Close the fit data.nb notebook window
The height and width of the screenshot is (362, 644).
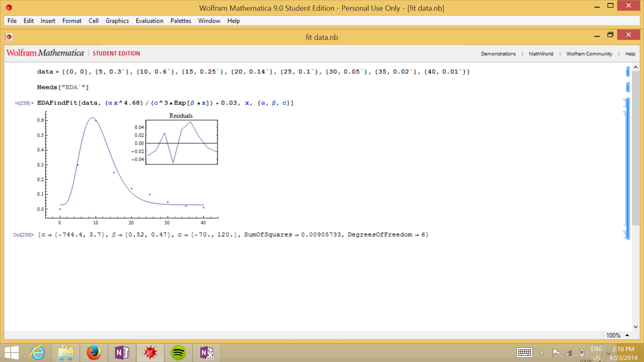click(629, 35)
